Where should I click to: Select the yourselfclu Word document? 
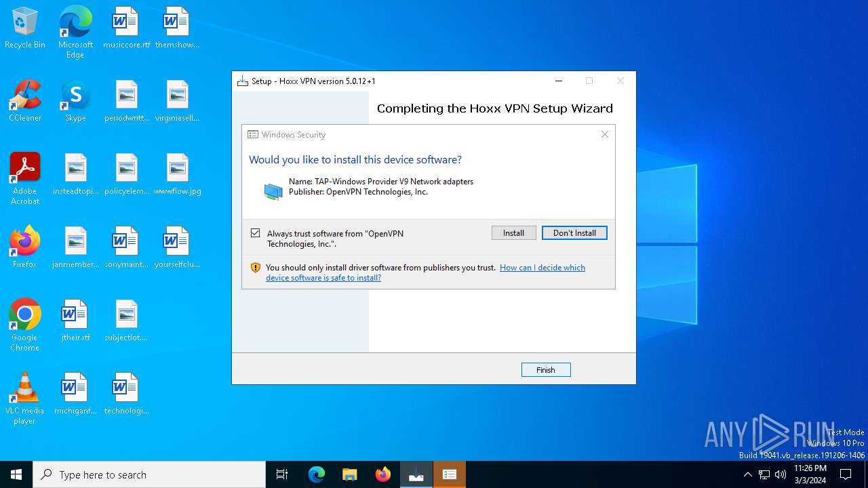(x=177, y=248)
